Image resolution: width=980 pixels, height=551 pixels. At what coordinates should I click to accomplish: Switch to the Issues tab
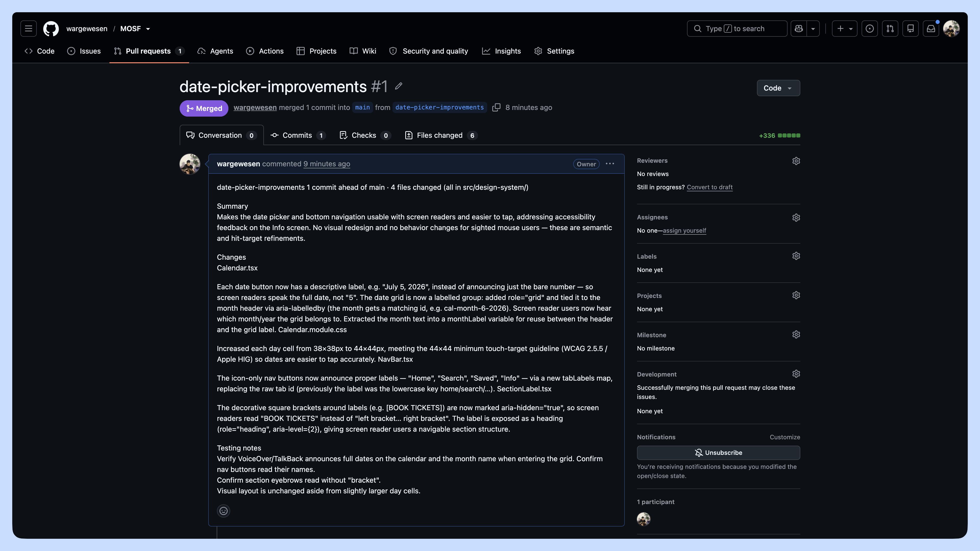[x=84, y=51]
